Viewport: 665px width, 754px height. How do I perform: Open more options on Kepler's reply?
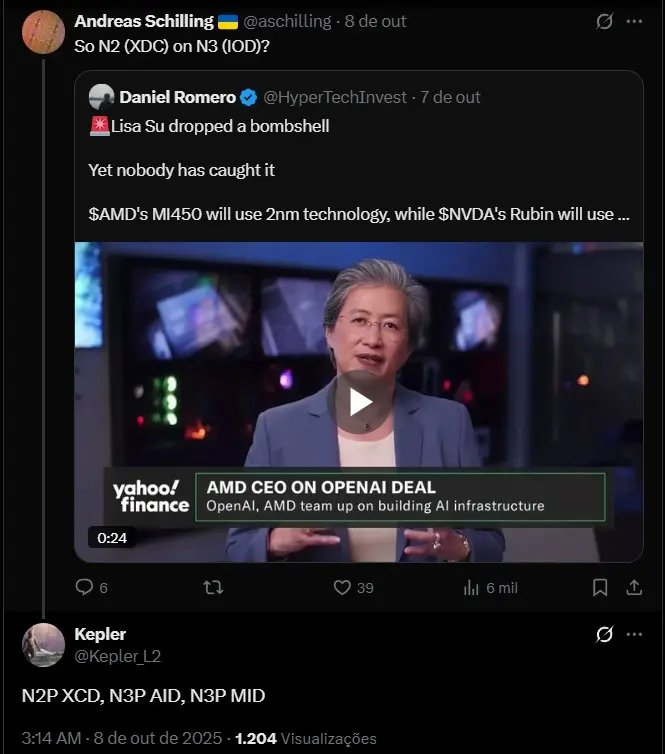635,635
